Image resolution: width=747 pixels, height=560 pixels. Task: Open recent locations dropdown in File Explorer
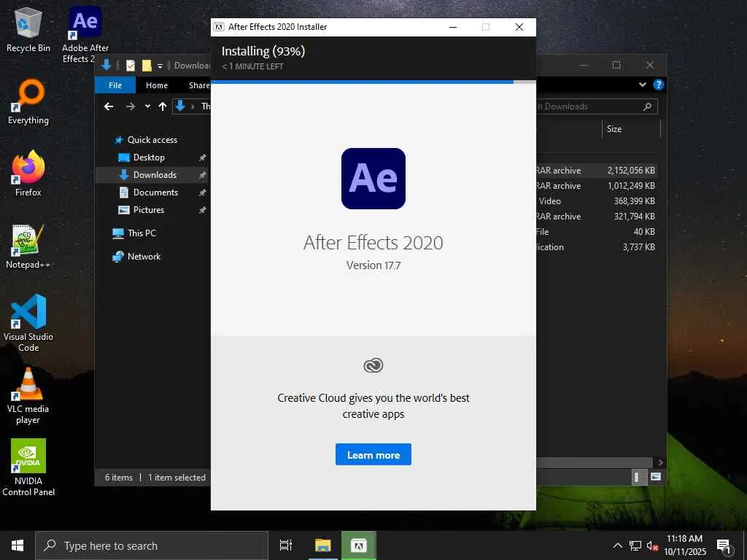tap(147, 106)
